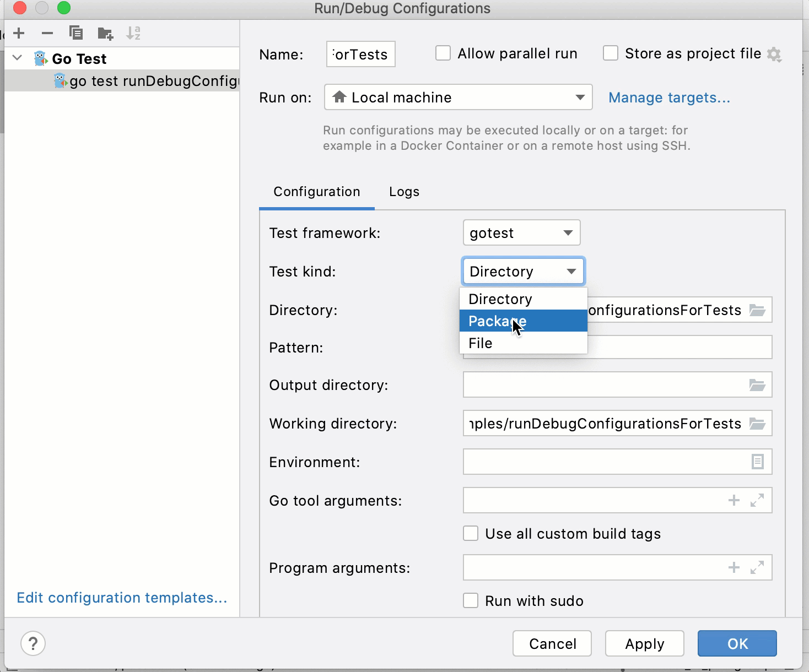The width and height of the screenshot is (809, 672).
Task: Sort configurations alphabetically
Action: (x=133, y=33)
